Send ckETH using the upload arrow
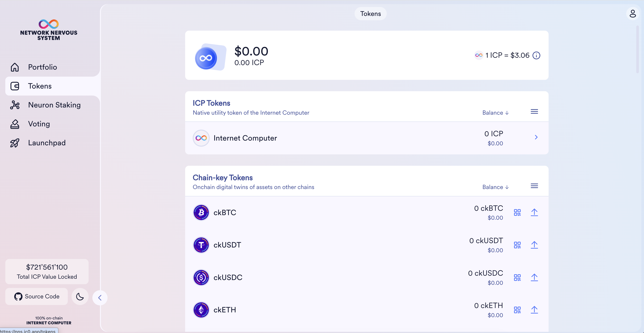 (x=534, y=310)
